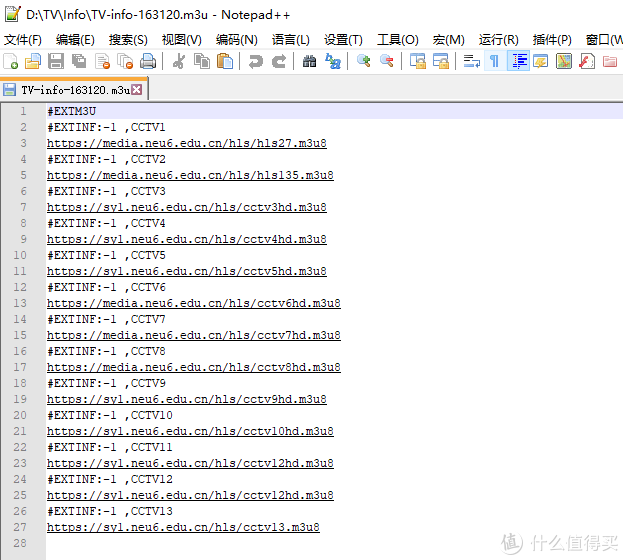
Task: Undo the last edit
Action: click(255, 62)
